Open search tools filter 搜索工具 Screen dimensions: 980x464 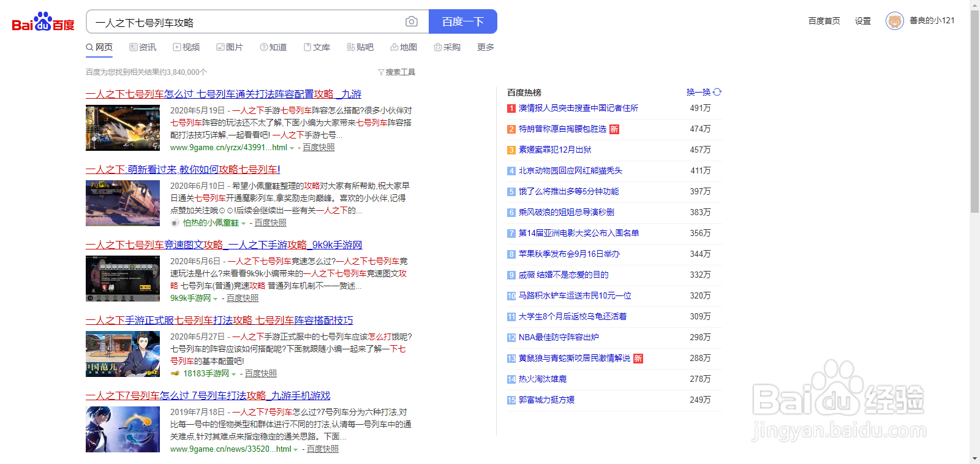(396, 72)
